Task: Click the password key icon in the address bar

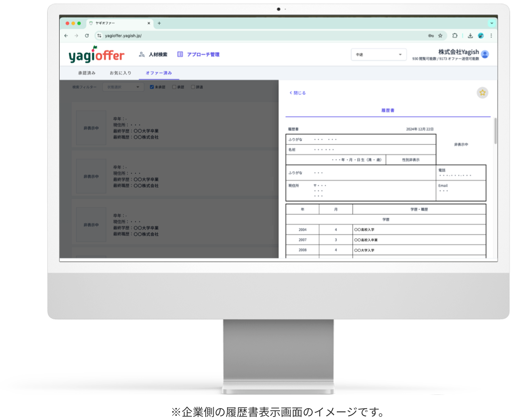Action: click(431, 36)
